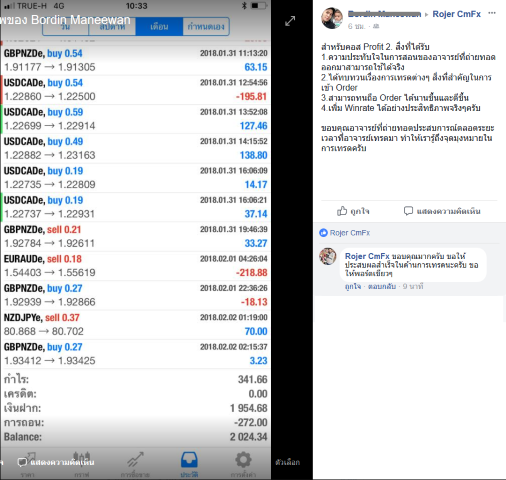Click Rojer CmFx commenter avatar
Viewport: 506px width, 480px height.
pos(328,256)
